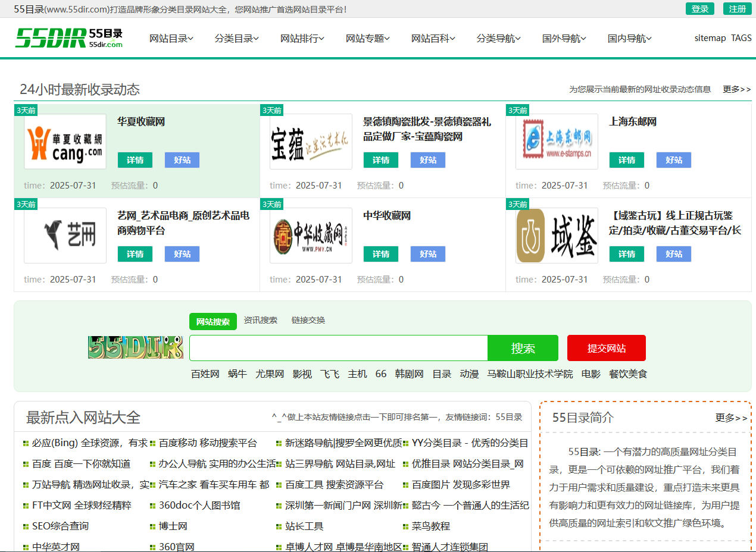Click the 55DIR banner beside the search box
Image resolution: width=756 pixels, height=552 pixels.
click(135, 348)
